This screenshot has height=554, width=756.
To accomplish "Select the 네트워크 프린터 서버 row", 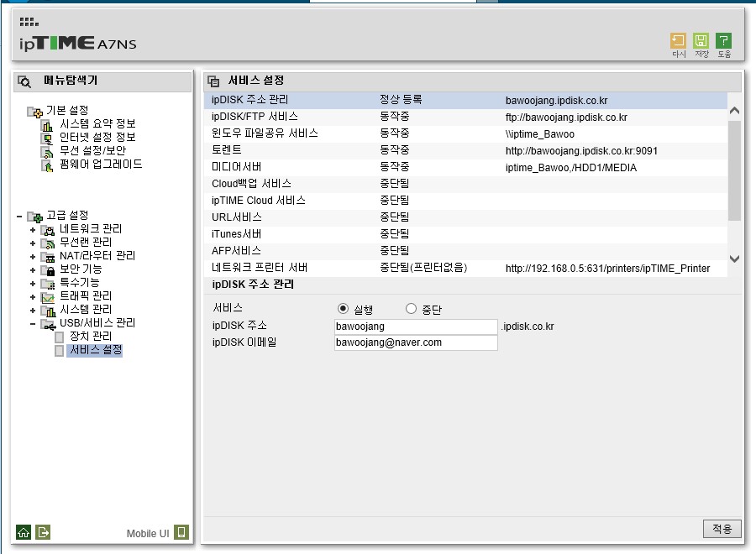I will (x=465, y=269).
